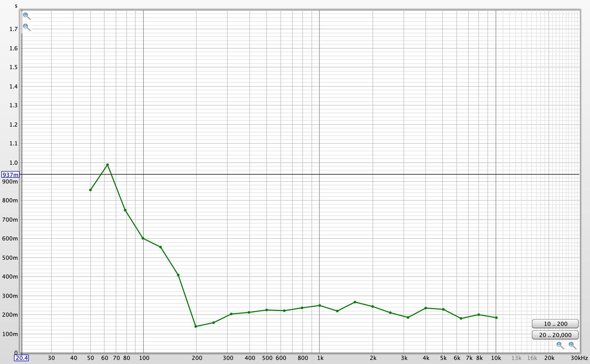The height and width of the screenshot is (364, 590).
Task: Select the data point on the 1k line
Action: 320,306
